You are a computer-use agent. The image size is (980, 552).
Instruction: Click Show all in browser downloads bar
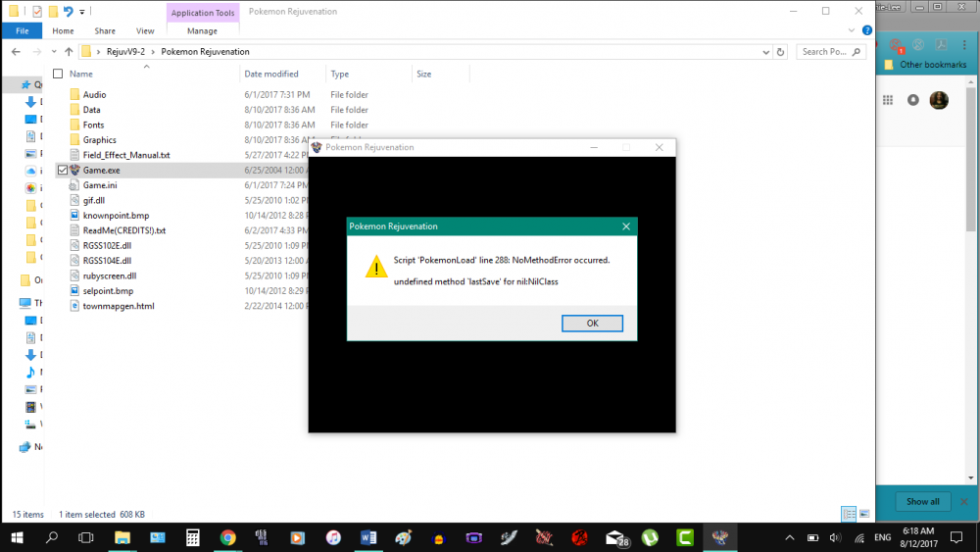click(922, 501)
